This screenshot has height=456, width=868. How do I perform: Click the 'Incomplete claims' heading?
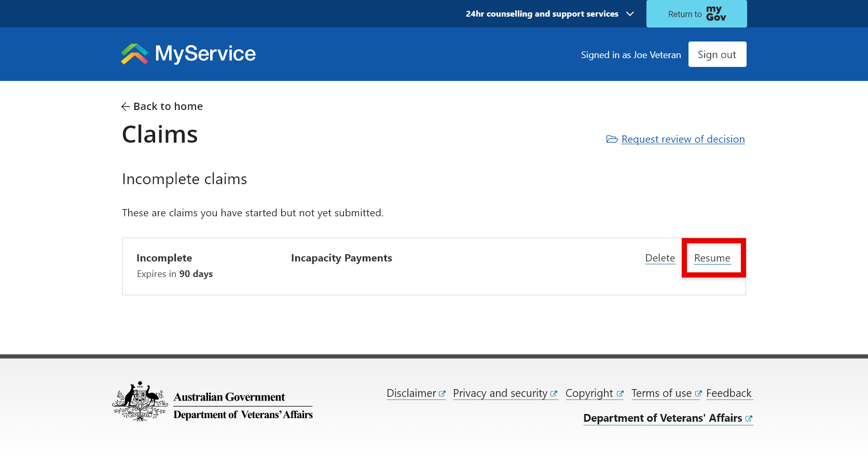click(x=184, y=179)
